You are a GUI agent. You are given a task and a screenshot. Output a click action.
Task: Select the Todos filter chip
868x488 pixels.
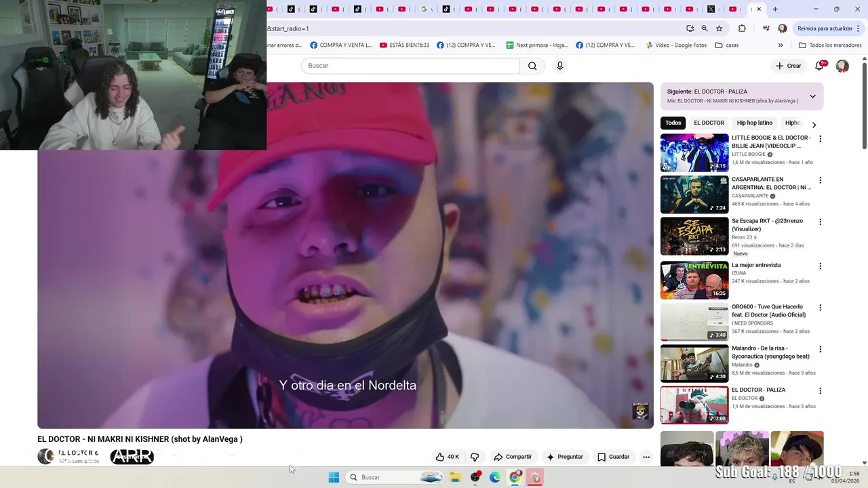click(x=673, y=123)
